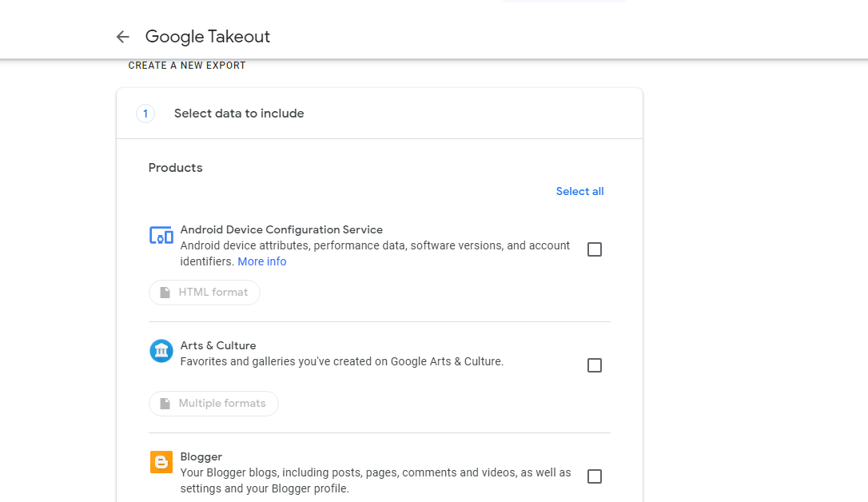Tick the Android Device Configuration Service checkbox
This screenshot has height=502, width=868.
click(x=595, y=249)
